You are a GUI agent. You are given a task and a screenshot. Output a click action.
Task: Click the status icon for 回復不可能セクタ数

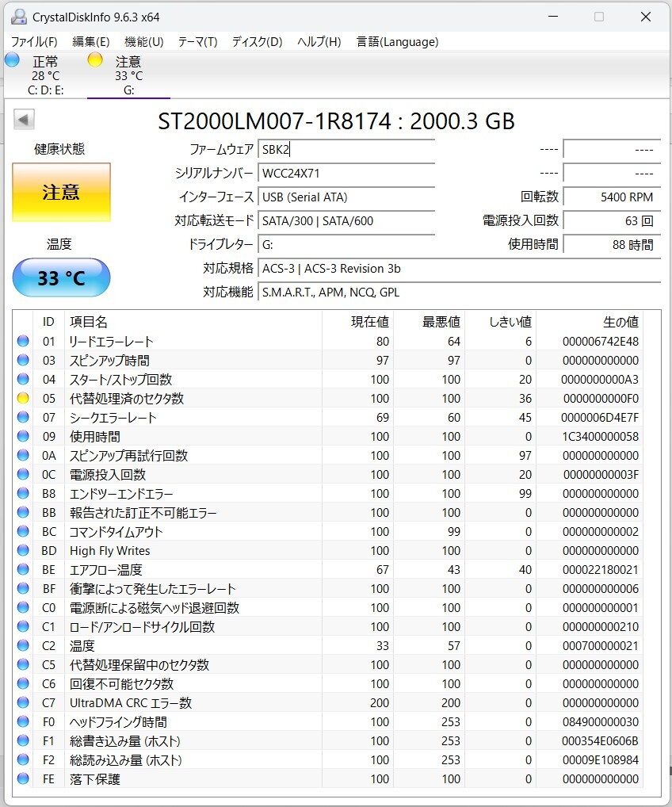[x=23, y=684]
